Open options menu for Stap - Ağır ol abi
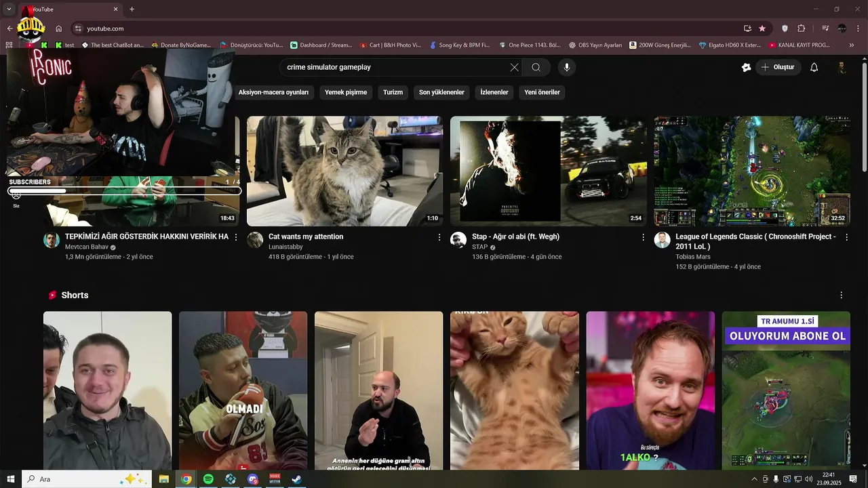 click(643, 237)
